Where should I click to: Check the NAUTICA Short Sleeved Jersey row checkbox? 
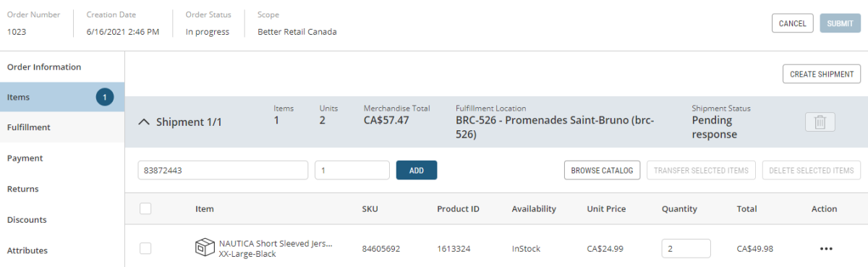click(145, 248)
